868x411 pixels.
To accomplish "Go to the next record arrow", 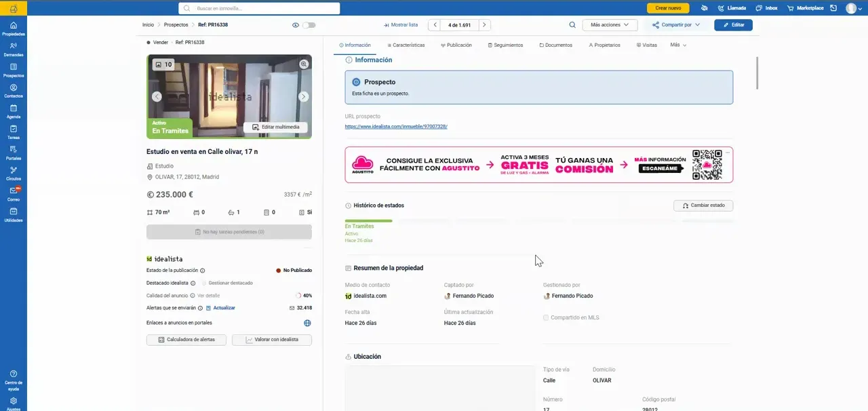I will pyautogui.click(x=484, y=24).
